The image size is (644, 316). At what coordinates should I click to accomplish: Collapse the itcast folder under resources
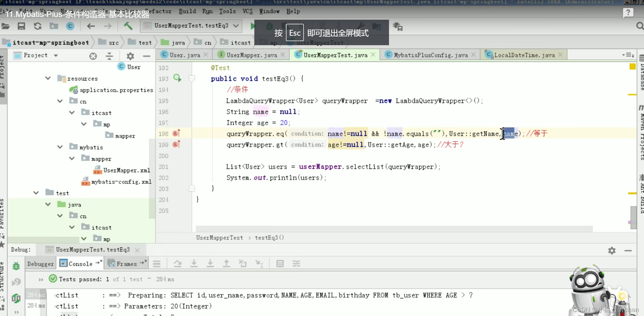(72, 113)
